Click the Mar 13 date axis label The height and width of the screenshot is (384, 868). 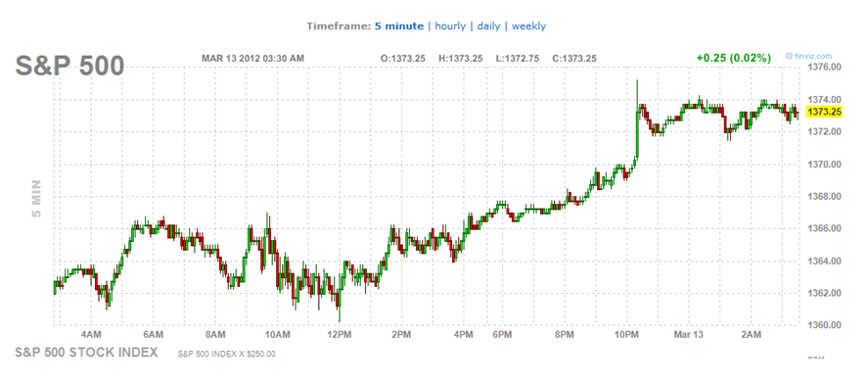[688, 335]
